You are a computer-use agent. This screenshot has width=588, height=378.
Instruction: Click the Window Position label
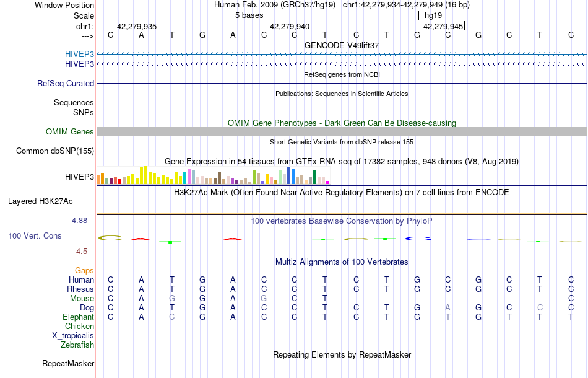click(64, 5)
